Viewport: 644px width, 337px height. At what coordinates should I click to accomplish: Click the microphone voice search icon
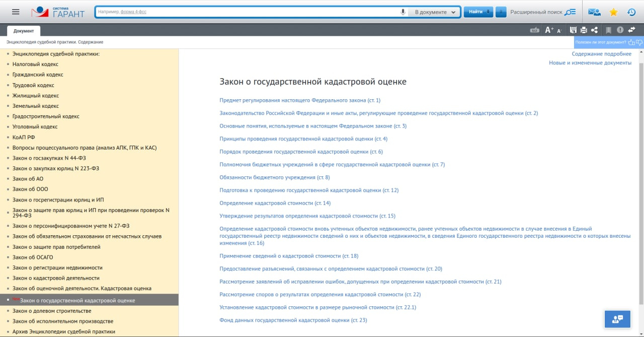(403, 12)
